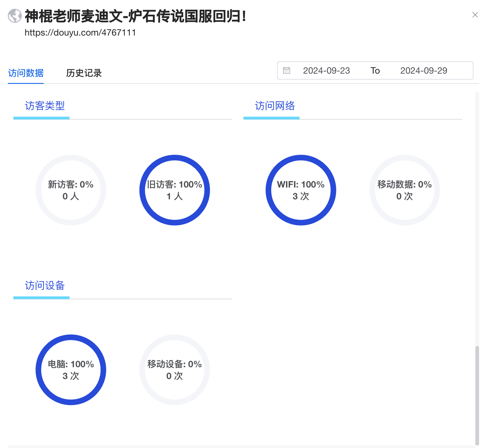The height and width of the screenshot is (448, 485).
Task: Click the 移动数据: 0% ring chart
Action: [x=405, y=190]
